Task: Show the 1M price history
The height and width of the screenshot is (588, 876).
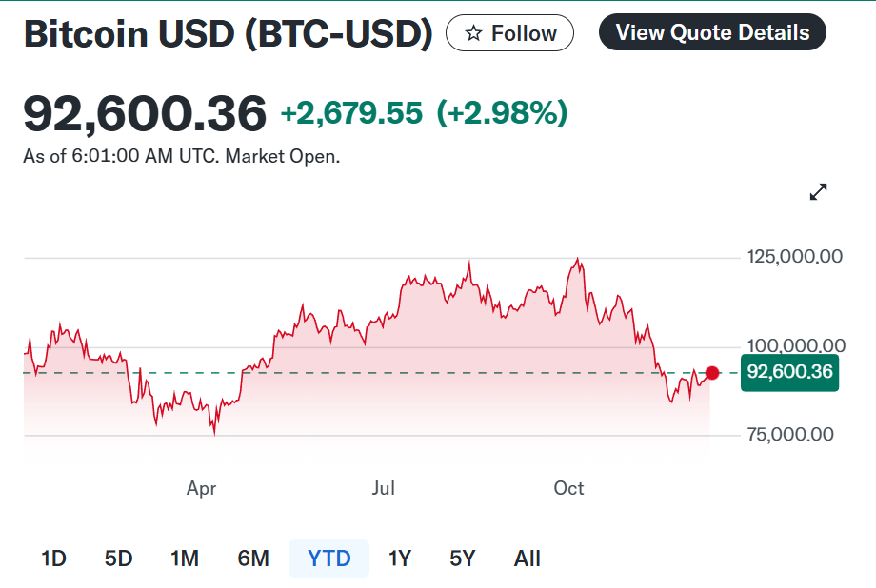Action: point(184,559)
